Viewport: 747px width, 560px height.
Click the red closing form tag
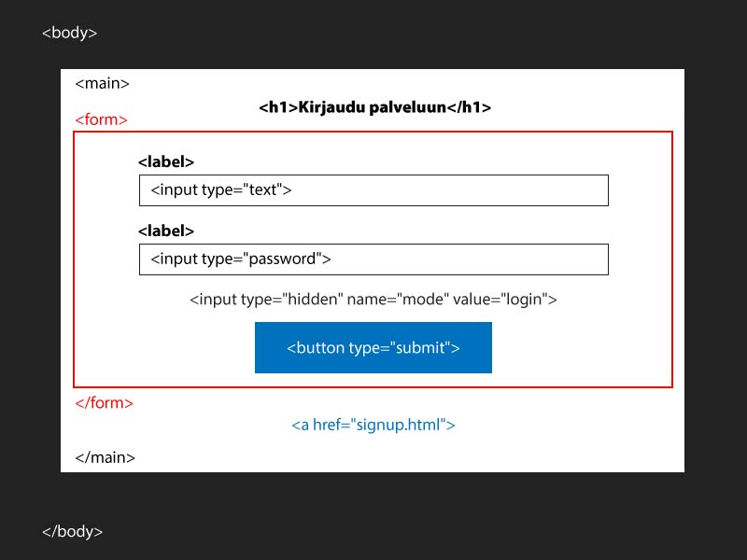(x=105, y=402)
